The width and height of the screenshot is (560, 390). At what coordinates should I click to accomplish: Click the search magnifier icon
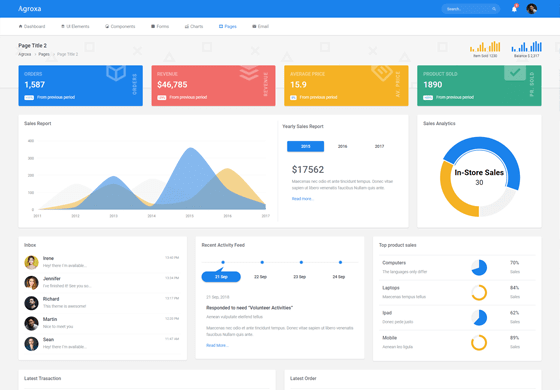(494, 9)
